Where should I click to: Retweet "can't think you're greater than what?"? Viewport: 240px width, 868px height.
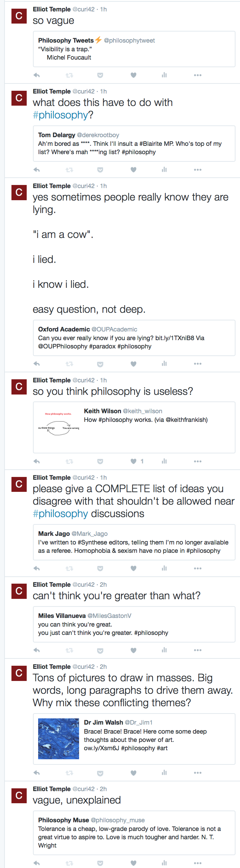(69, 650)
